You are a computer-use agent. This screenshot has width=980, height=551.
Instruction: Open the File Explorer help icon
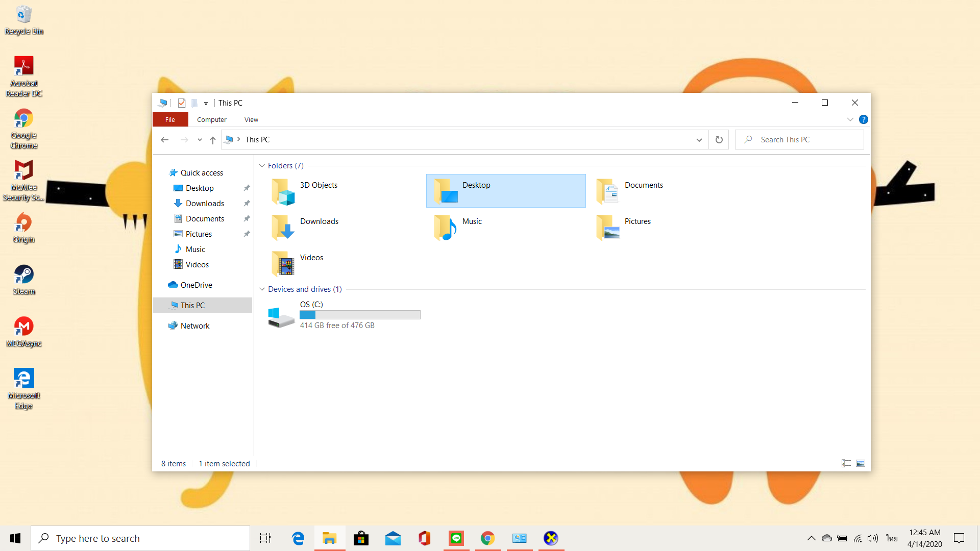[863, 119]
